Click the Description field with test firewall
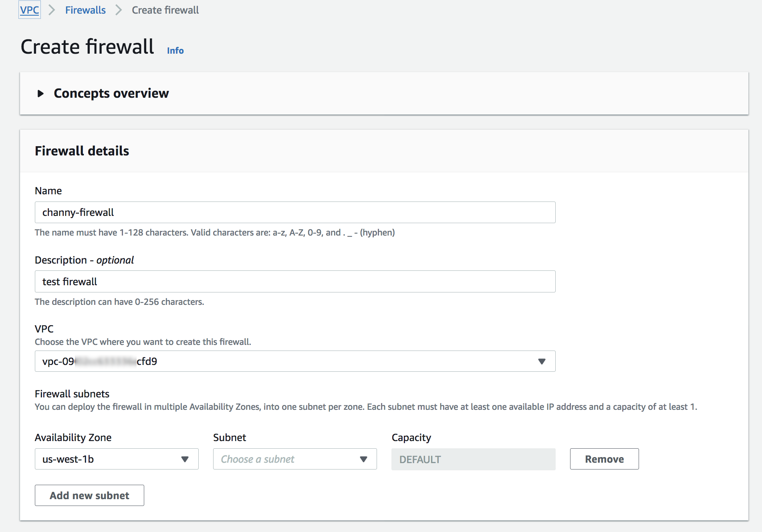 (295, 282)
